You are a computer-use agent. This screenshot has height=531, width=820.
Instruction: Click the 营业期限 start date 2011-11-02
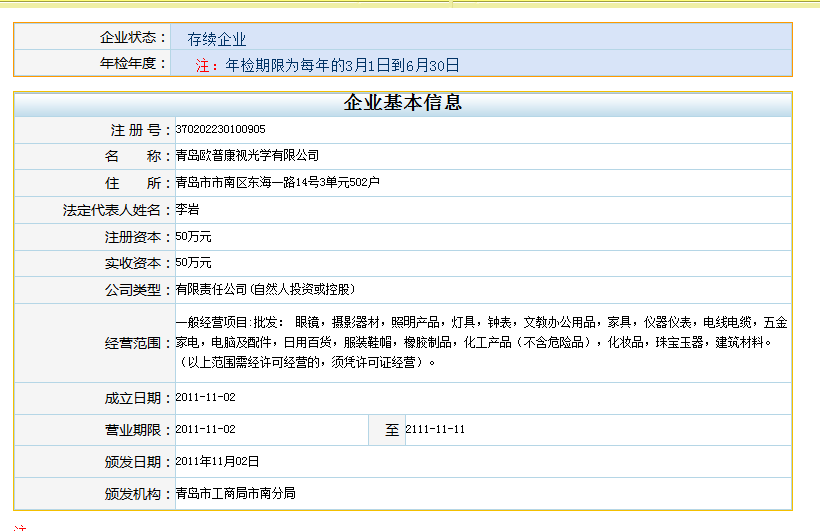point(205,429)
